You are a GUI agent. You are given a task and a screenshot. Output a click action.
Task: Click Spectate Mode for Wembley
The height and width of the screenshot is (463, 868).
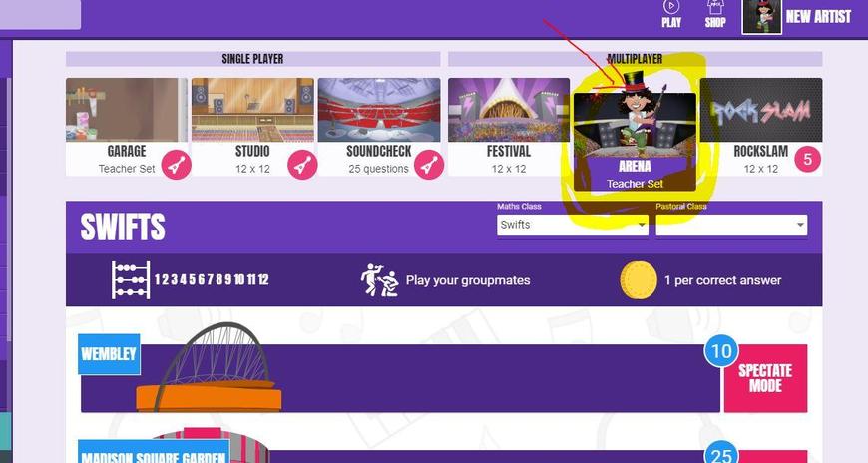(x=765, y=378)
